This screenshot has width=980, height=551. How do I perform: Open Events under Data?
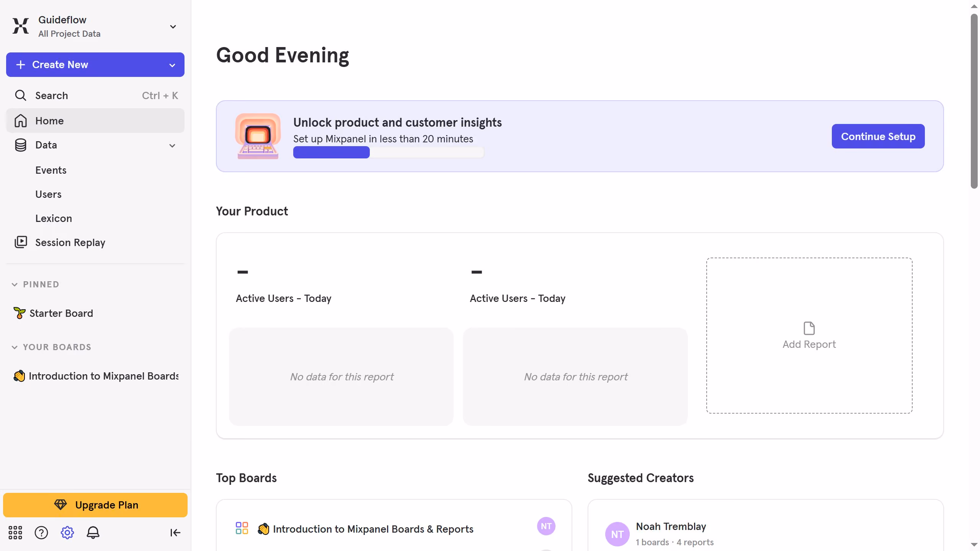(51, 170)
